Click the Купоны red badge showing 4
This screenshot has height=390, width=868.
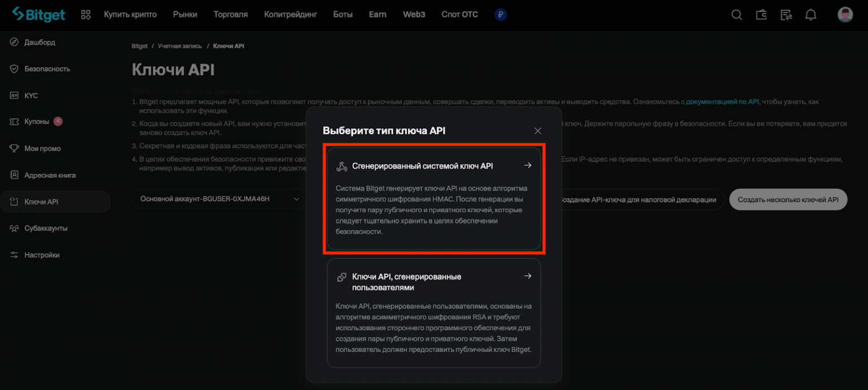[58, 121]
